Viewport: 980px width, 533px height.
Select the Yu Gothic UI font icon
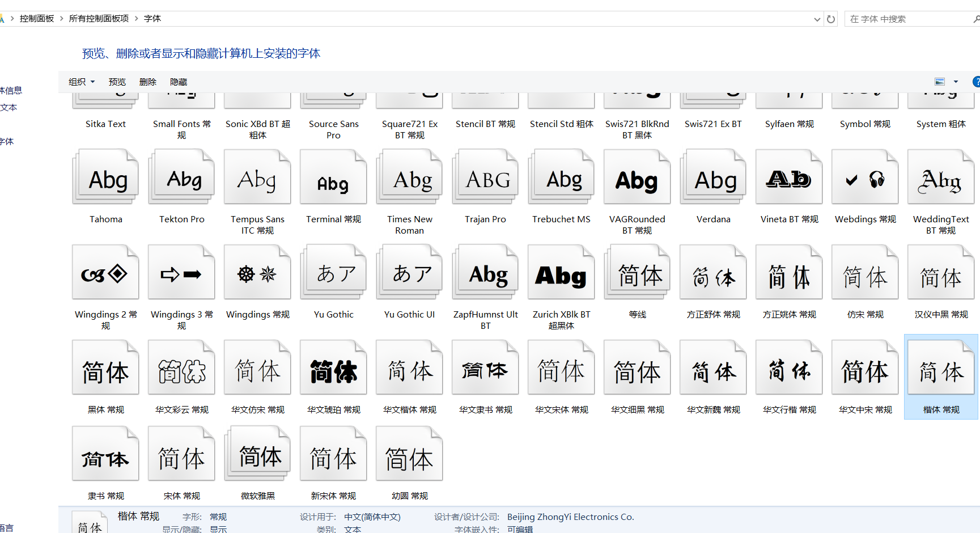tap(409, 272)
